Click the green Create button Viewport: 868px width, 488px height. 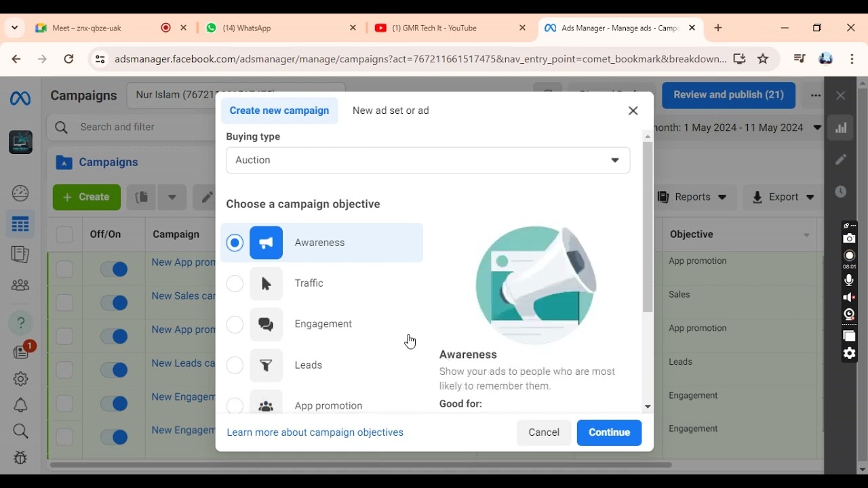tap(87, 197)
